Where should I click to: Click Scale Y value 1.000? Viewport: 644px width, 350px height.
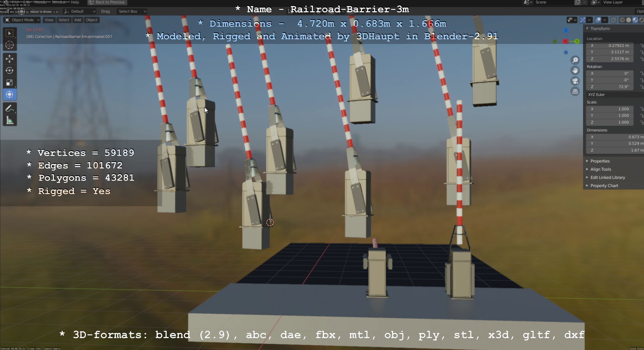coord(610,116)
